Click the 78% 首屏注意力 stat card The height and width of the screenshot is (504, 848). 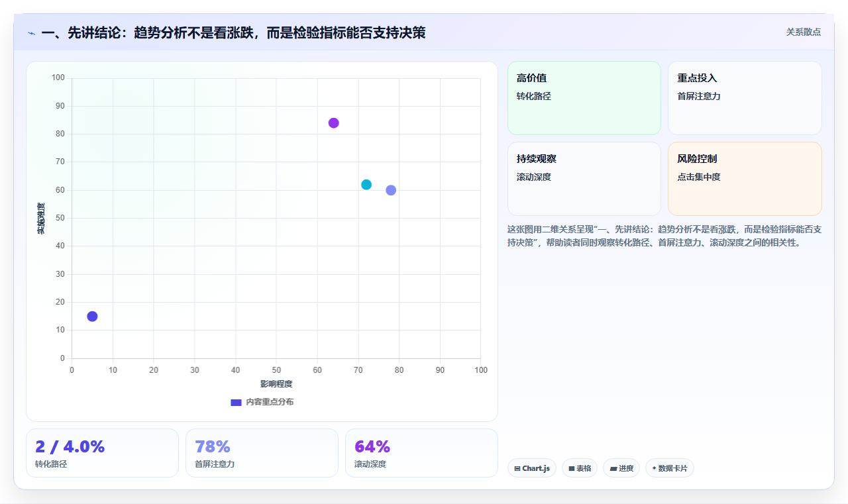262,453
